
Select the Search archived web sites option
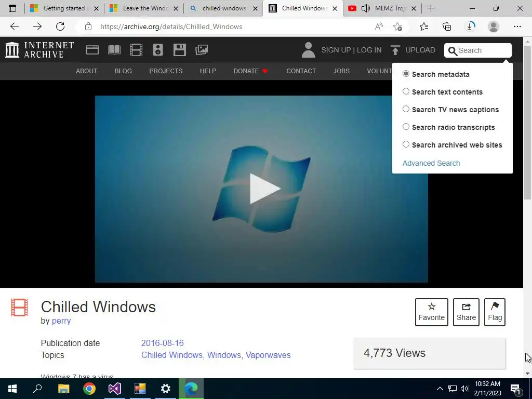[x=406, y=144]
